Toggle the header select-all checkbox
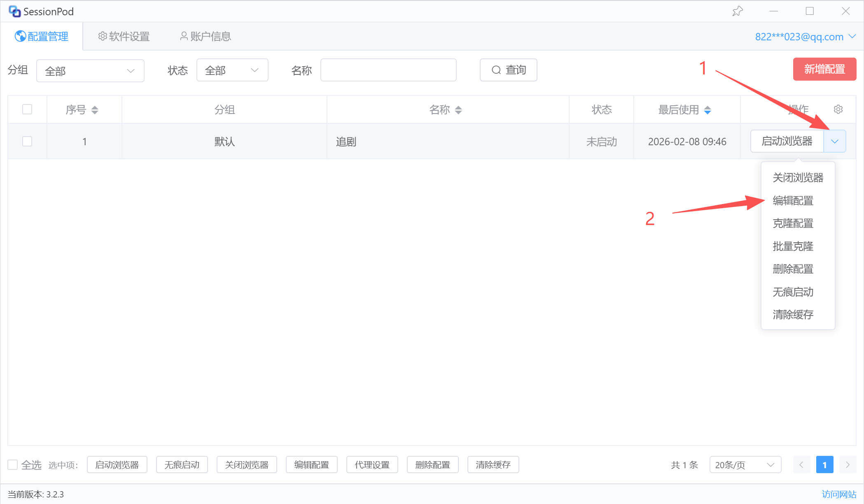The image size is (864, 504). coord(27,109)
